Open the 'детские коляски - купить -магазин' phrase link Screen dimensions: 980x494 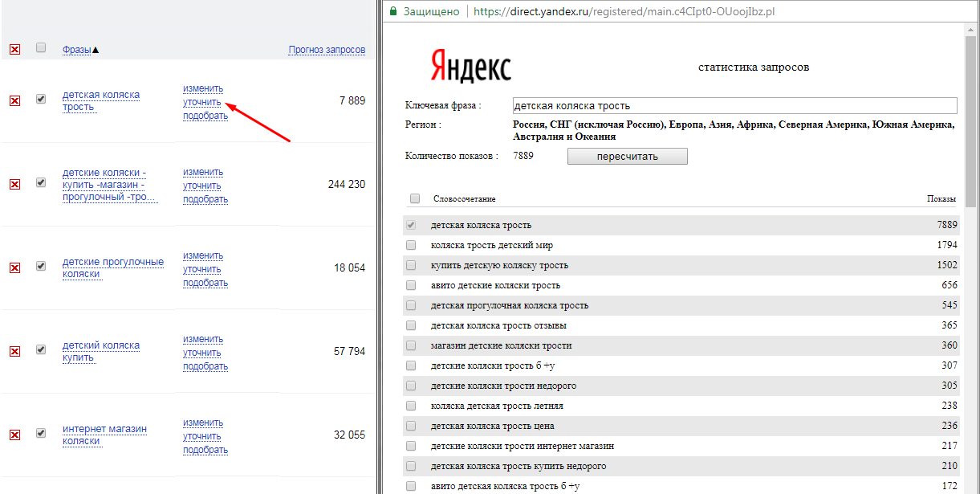tap(110, 185)
